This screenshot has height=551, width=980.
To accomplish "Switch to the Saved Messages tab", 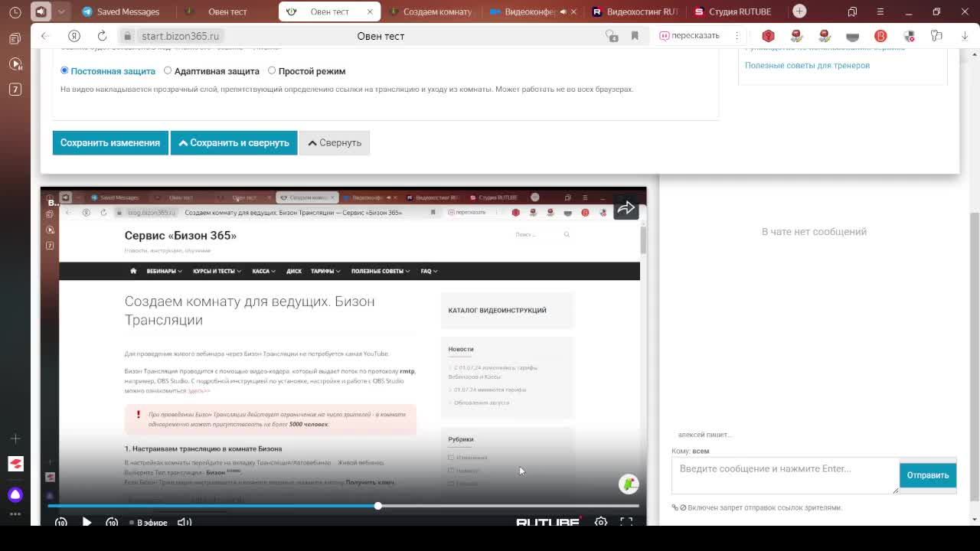I will click(121, 11).
